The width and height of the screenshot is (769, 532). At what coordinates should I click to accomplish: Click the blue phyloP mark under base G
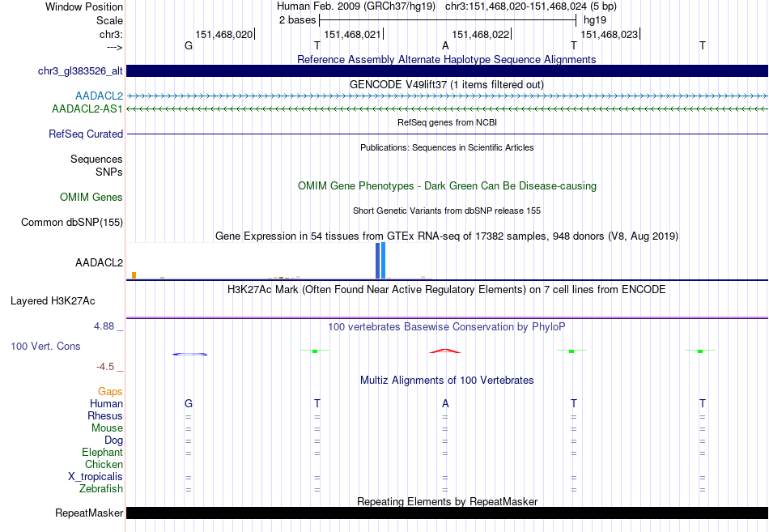(x=189, y=354)
